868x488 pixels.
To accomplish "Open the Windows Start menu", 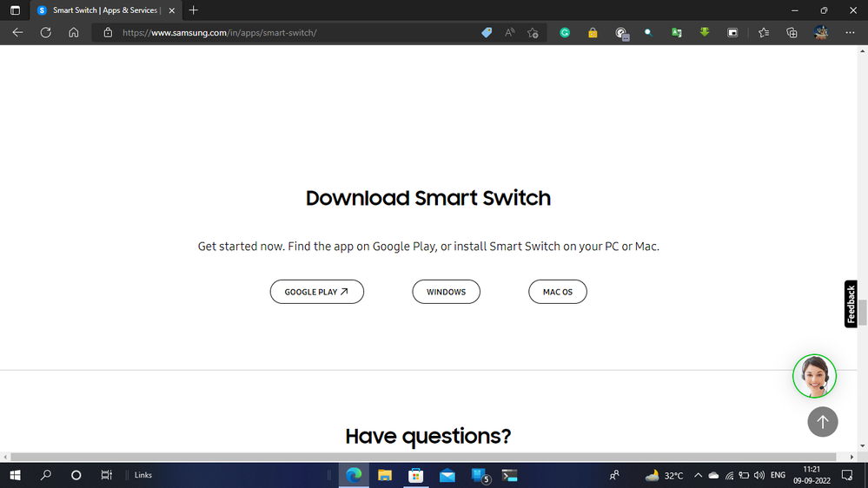I will (16, 475).
